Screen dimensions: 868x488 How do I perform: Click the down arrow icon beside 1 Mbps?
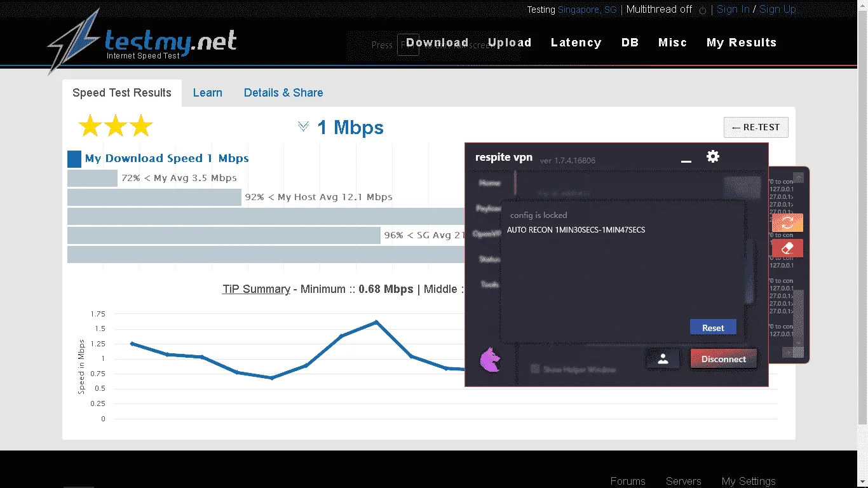click(x=303, y=126)
